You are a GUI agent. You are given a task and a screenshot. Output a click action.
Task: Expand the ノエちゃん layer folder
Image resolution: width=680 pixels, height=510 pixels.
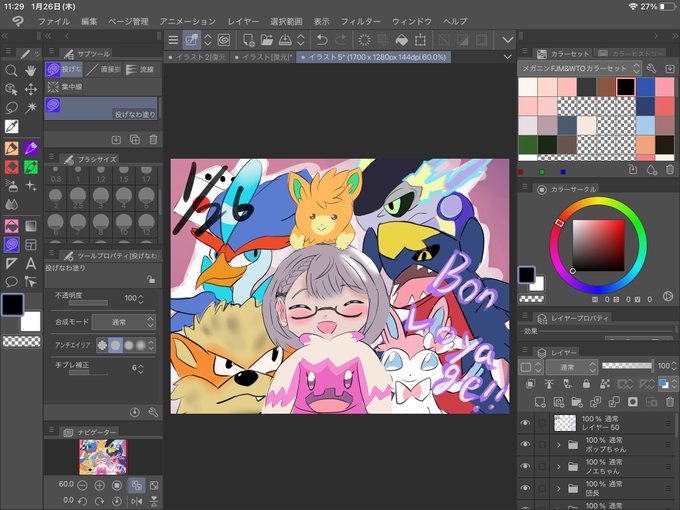(559, 467)
